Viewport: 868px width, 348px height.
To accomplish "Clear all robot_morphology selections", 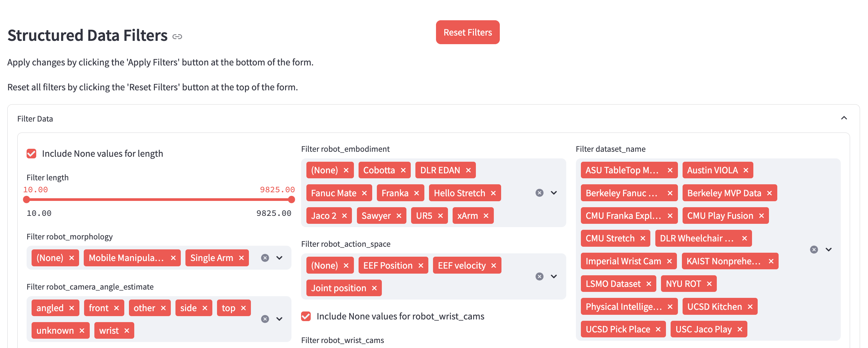I will click(x=265, y=258).
